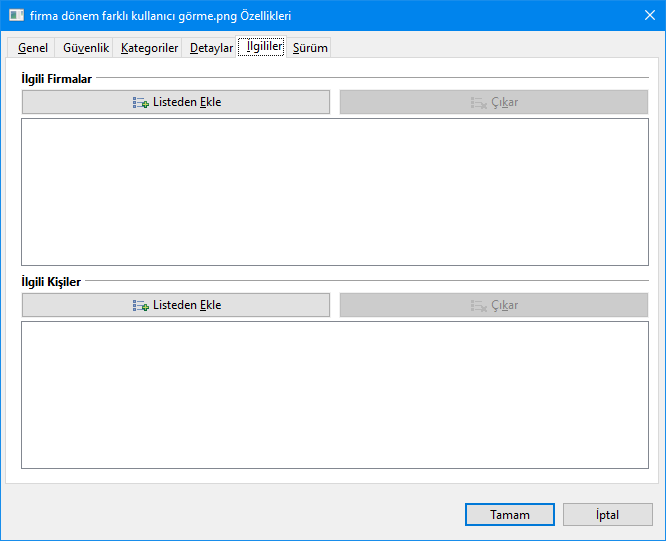
Task: Switch to the Genel tab
Action: pyautogui.click(x=33, y=48)
